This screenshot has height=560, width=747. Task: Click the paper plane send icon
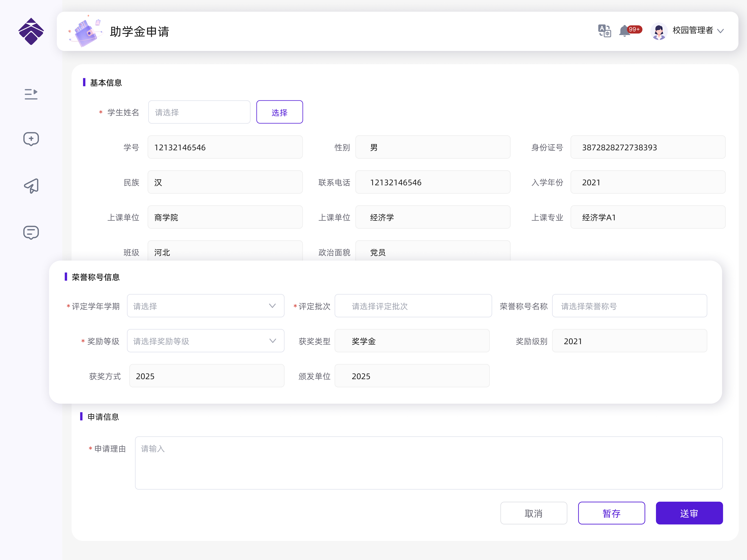31,186
